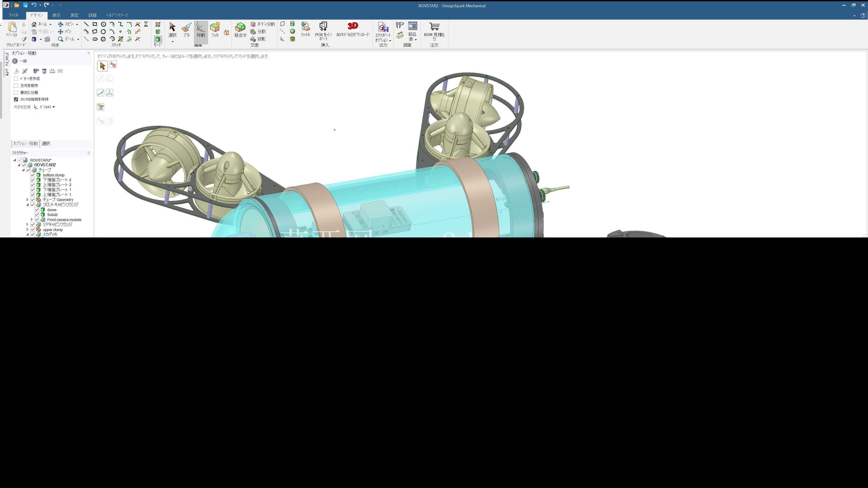Toggle visibility of bottom clump

tap(33, 175)
